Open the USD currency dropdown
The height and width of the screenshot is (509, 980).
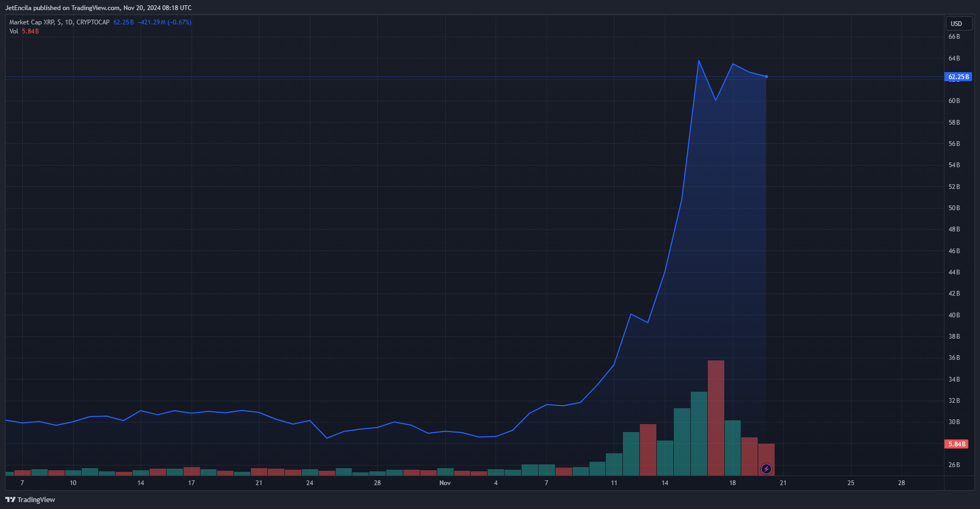coord(958,23)
